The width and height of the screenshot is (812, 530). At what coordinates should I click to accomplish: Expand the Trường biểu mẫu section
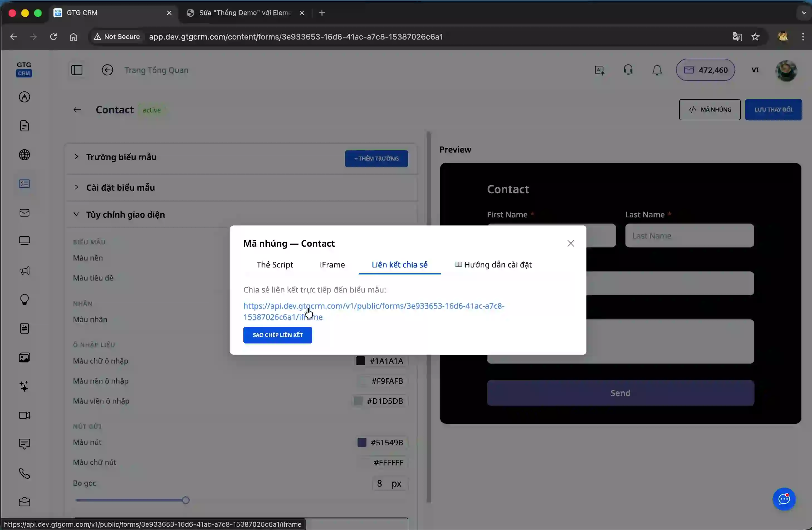pos(121,157)
